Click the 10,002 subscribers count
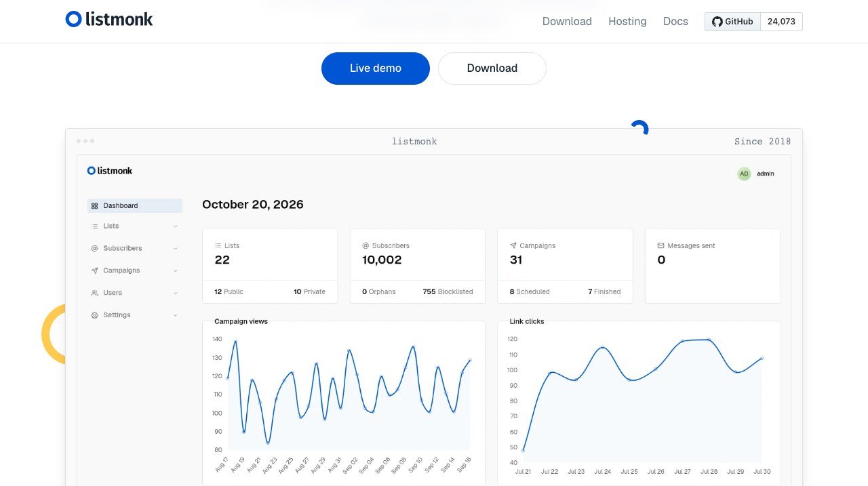The width and height of the screenshot is (868, 486). pos(382,260)
